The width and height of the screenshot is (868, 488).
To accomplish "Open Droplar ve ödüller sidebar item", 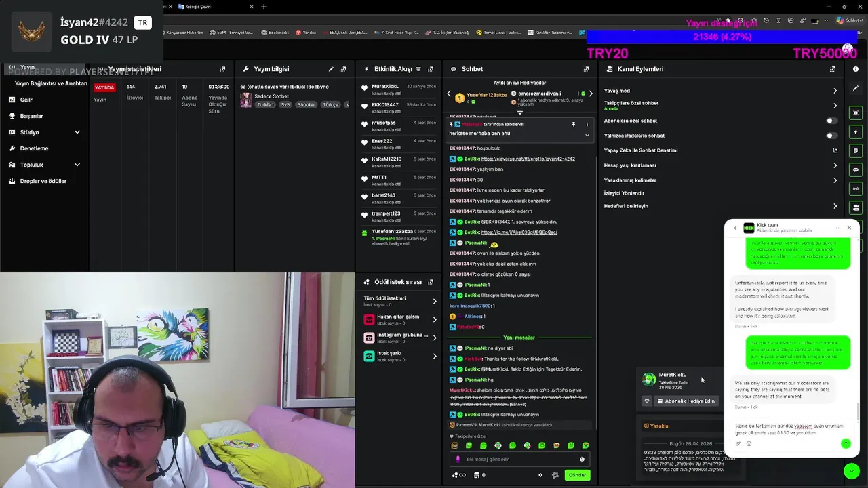I will pyautogui.click(x=45, y=181).
